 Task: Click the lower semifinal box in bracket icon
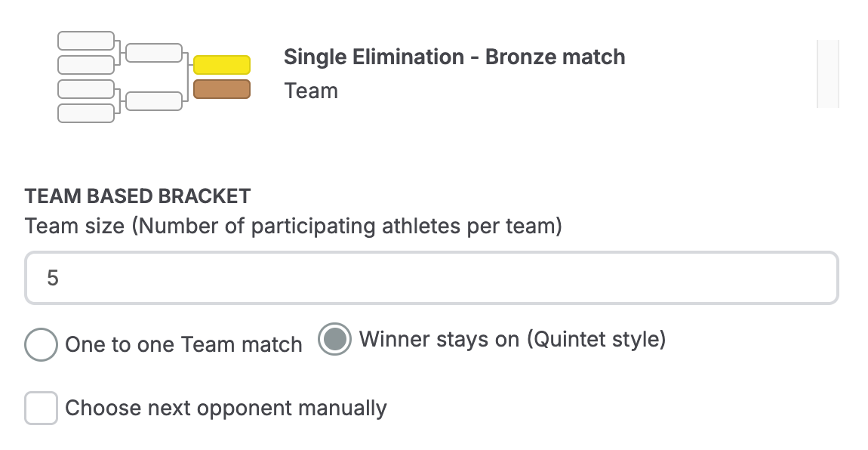(154, 101)
